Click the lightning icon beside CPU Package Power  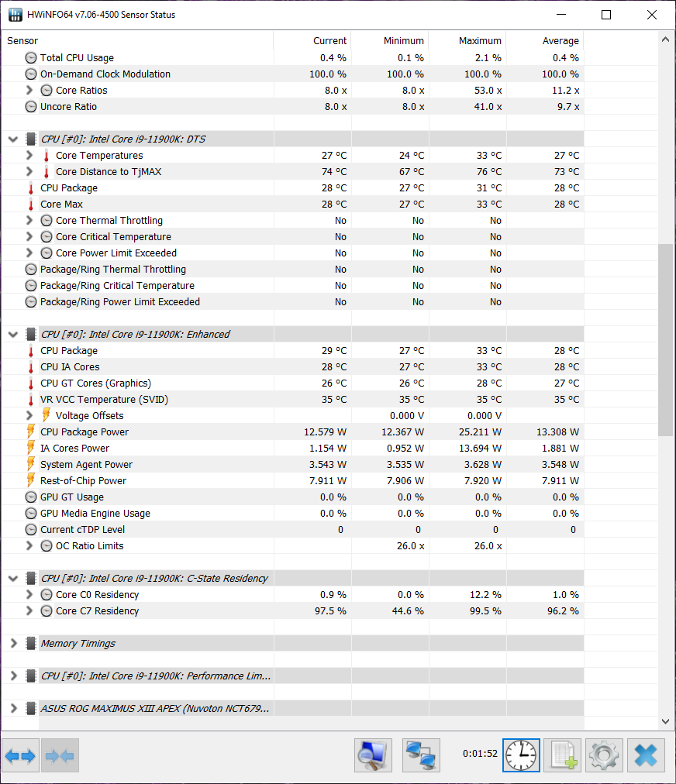(30, 432)
